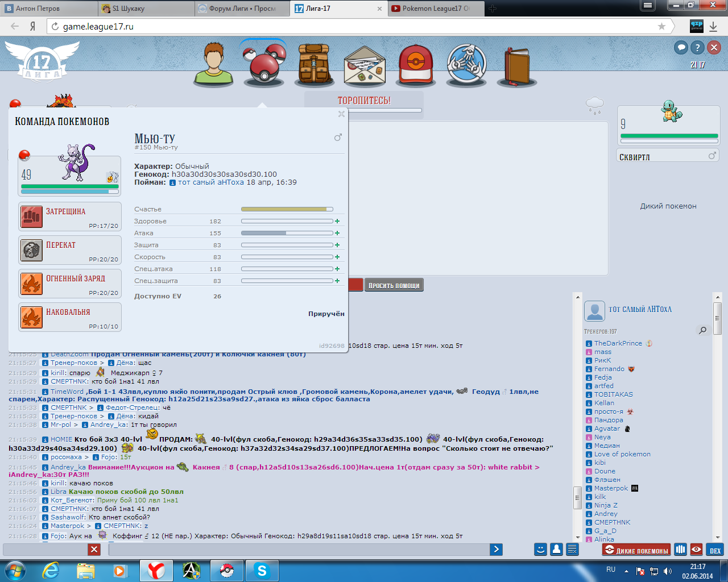Image resolution: width=728 pixels, height=582 pixels.
Task: Click Mewtwo's held item icon
Action: pyautogui.click(x=112, y=177)
